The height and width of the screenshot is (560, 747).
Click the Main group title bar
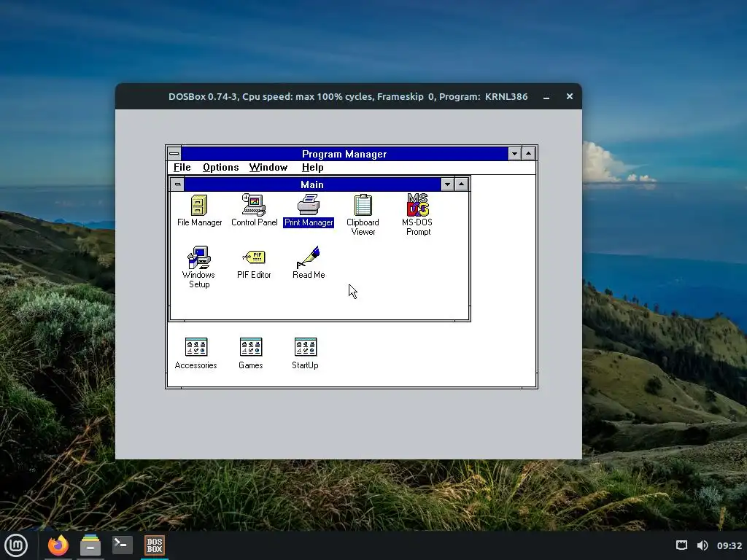[x=312, y=184]
